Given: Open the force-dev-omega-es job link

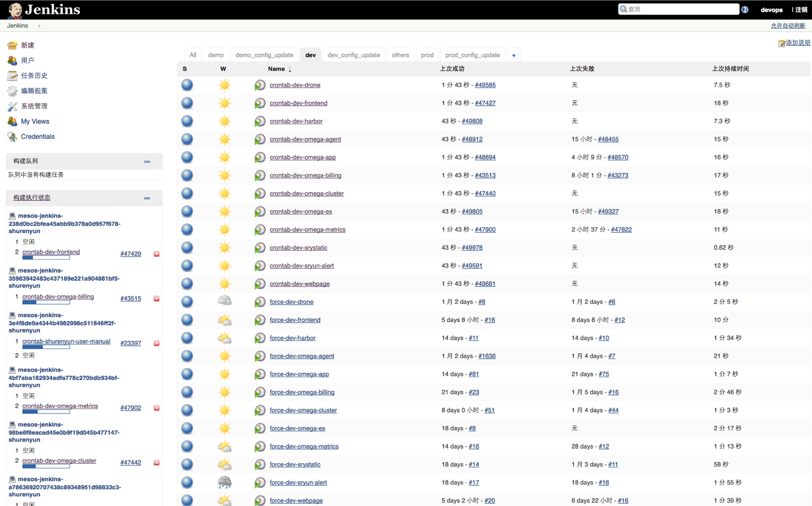Looking at the screenshot, I should pos(298,428).
